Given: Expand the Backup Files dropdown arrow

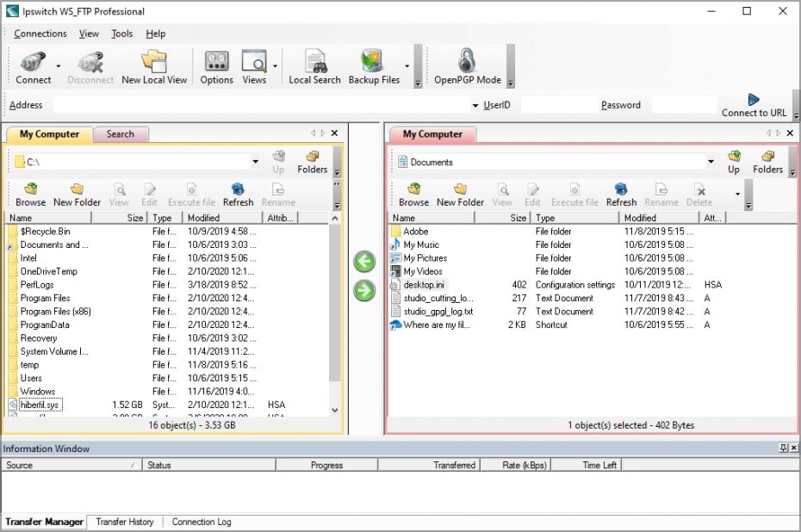Looking at the screenshot, I should click(407, 66).
